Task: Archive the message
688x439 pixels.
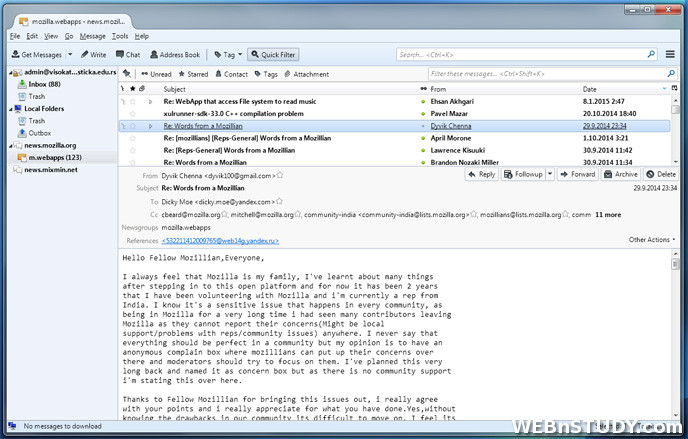Action: 620,174
